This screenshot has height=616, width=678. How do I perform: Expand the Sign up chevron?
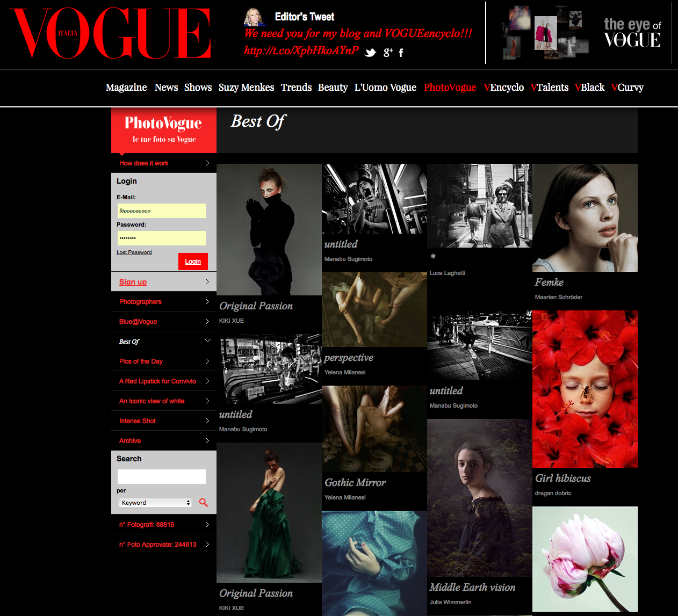pos(207,281)
